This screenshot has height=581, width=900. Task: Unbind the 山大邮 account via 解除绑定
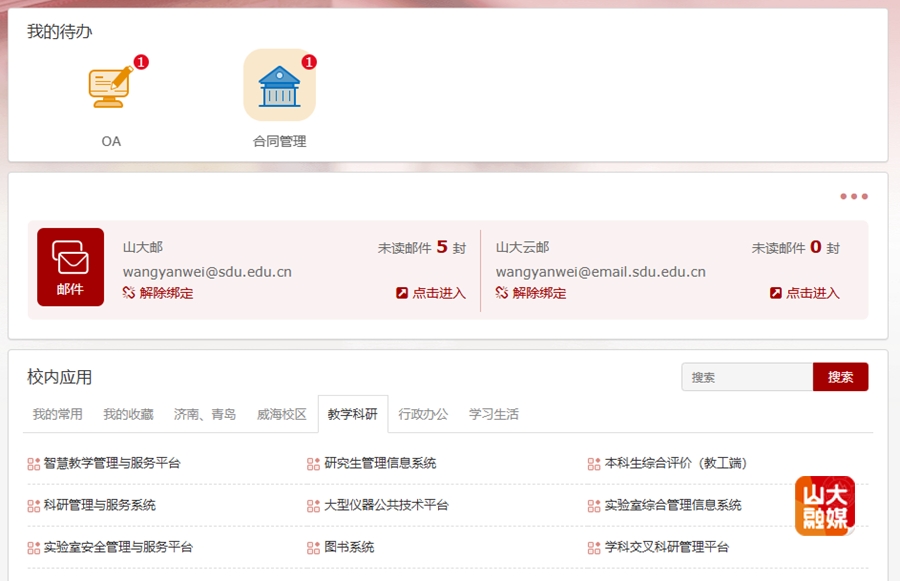[158, 293]
